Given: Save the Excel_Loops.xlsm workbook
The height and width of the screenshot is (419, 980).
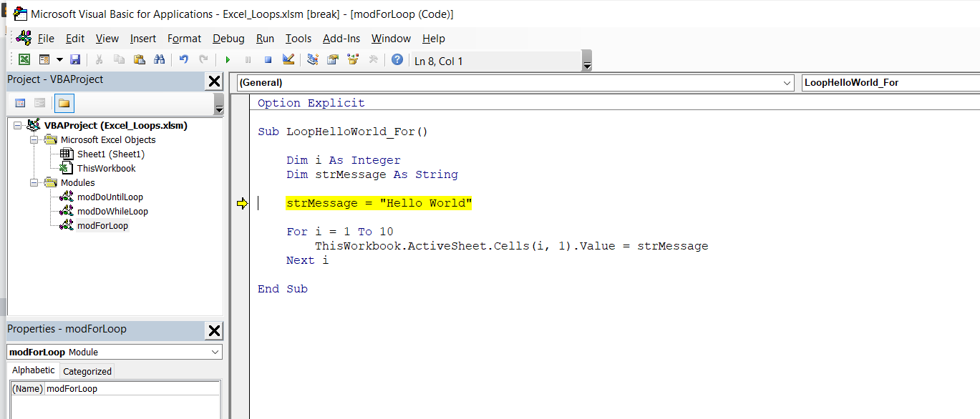Looking at the screenshot, I should (74, 60).
